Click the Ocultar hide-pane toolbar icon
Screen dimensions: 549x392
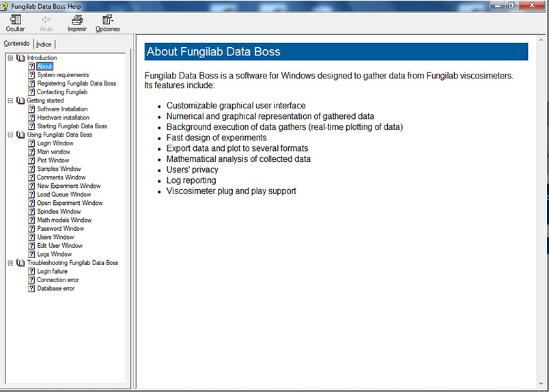(15, 20)
